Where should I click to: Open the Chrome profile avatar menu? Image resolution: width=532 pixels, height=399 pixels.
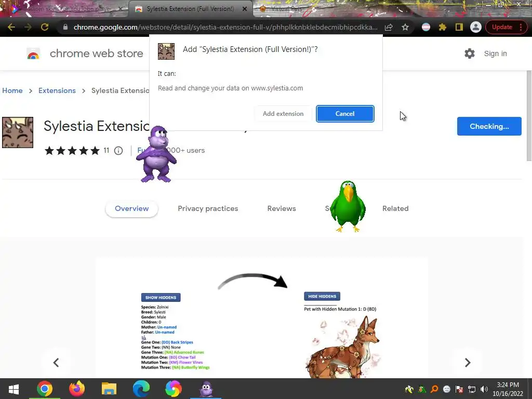pyautogui.click(x=476, y=27)
